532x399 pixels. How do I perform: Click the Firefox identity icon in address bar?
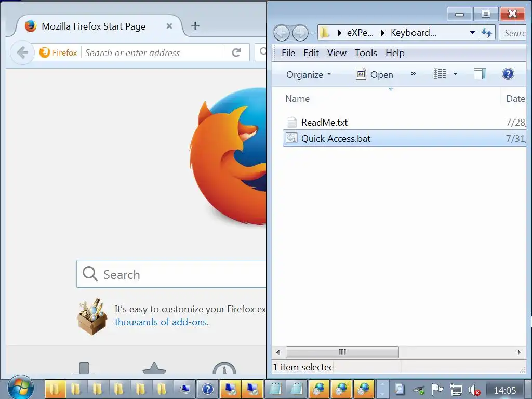pos(58,52)
